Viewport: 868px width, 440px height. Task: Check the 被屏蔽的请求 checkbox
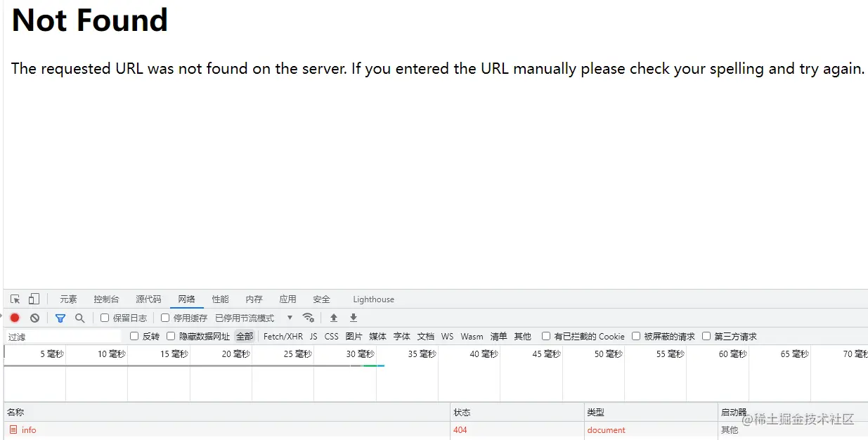tap(636, 336)
